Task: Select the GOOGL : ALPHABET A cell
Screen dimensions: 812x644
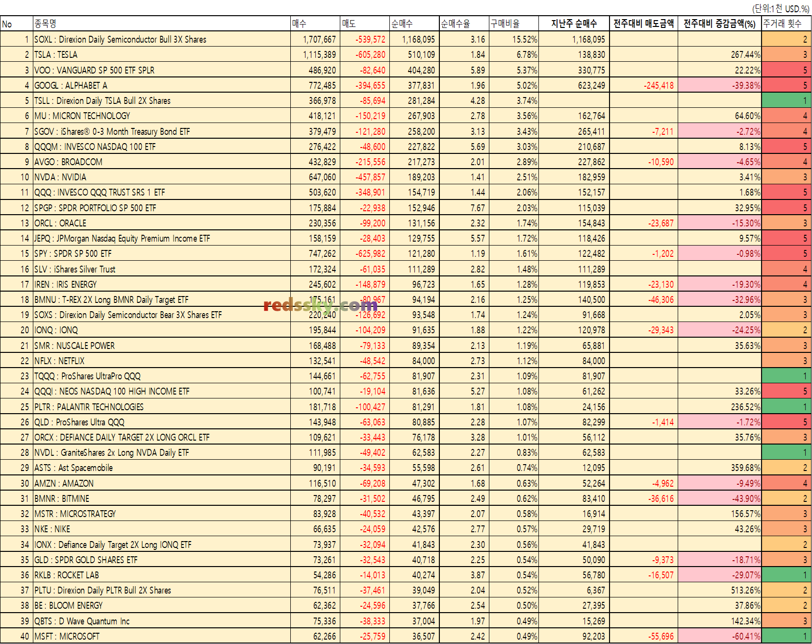Action: click(x=162, y=85)
